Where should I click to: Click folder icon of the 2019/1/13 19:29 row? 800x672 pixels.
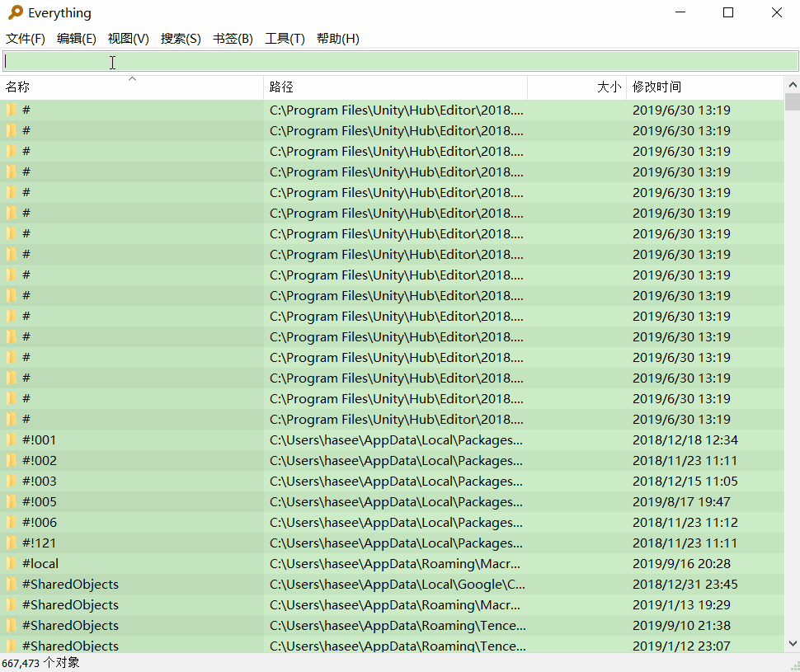[x=12, y=604]
